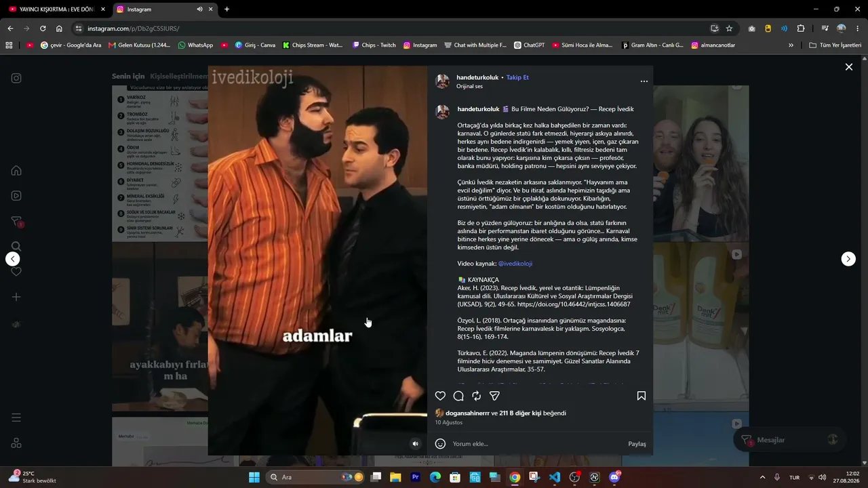Mute the Instagram browser tab audio
868x488 pixels.
click(199, 9)
